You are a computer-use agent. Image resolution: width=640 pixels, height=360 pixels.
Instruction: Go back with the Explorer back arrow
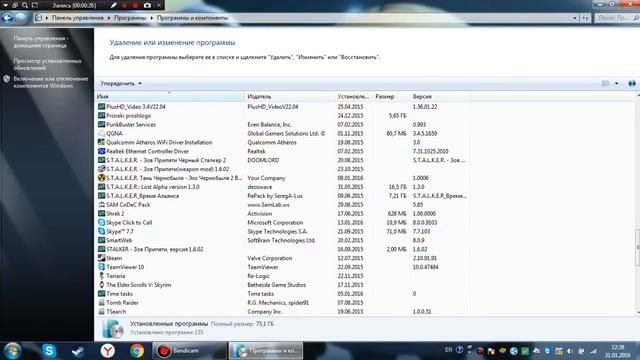point(7,18)
